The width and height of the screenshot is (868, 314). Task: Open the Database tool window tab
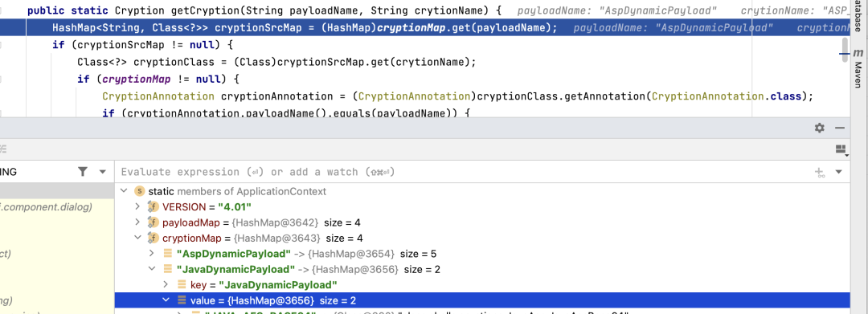[858, 17]
